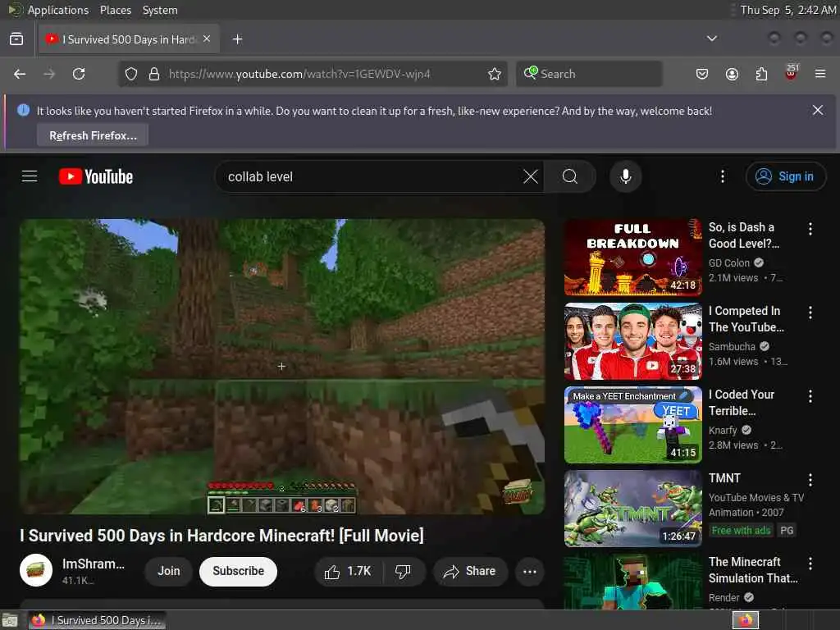This screenshot has height=630, width=840.
Task: Like the video with thumbs-up
Action: pos(348,571)
